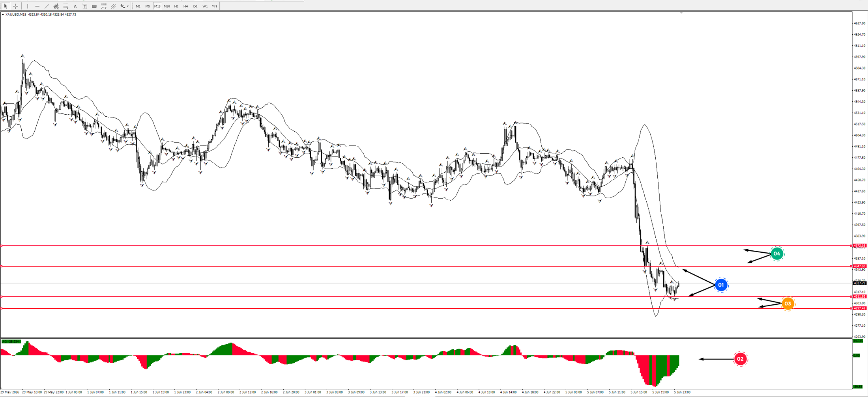Click the AO scale value -69.55
Image resolution: width=868 pixels, height=397 pixels.
[x=858, y=387]
